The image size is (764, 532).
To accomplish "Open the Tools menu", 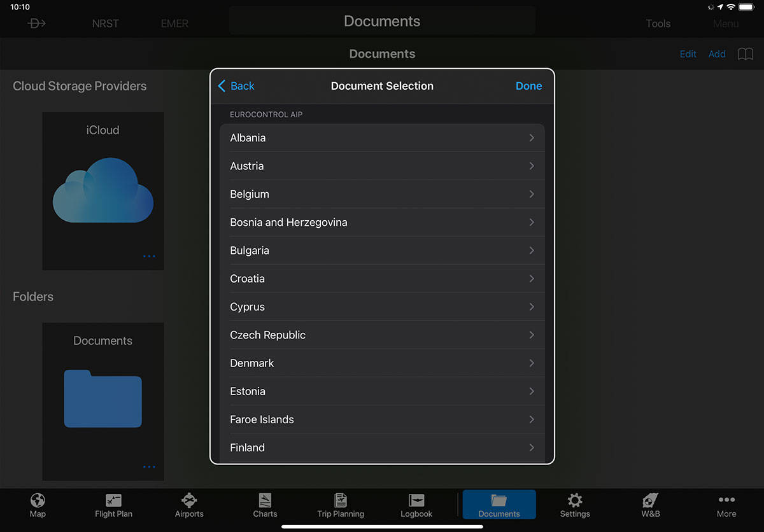I will 658,24.
